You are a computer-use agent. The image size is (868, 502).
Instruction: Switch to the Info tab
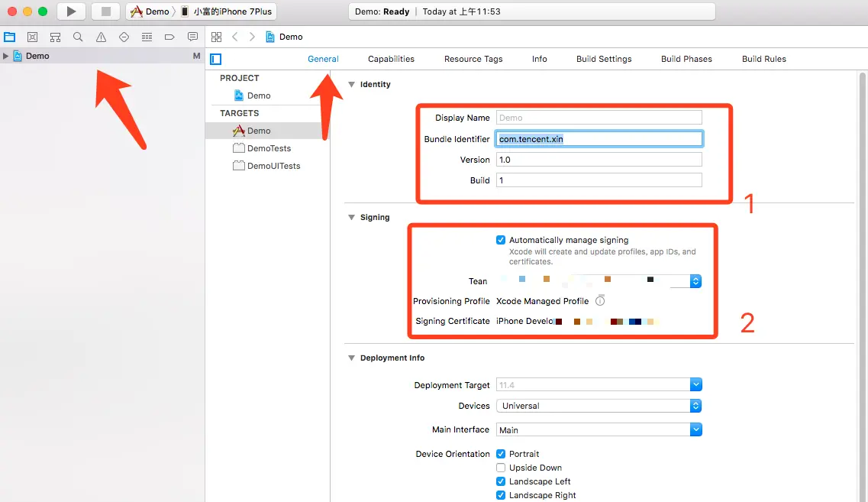click(x=539, y=59)
